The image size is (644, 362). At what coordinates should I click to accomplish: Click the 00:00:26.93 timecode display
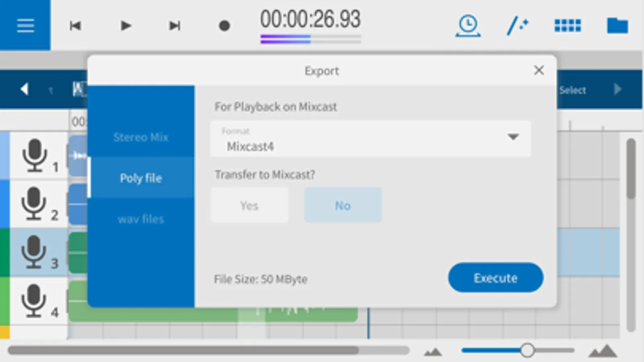click(x=310, y=19)
